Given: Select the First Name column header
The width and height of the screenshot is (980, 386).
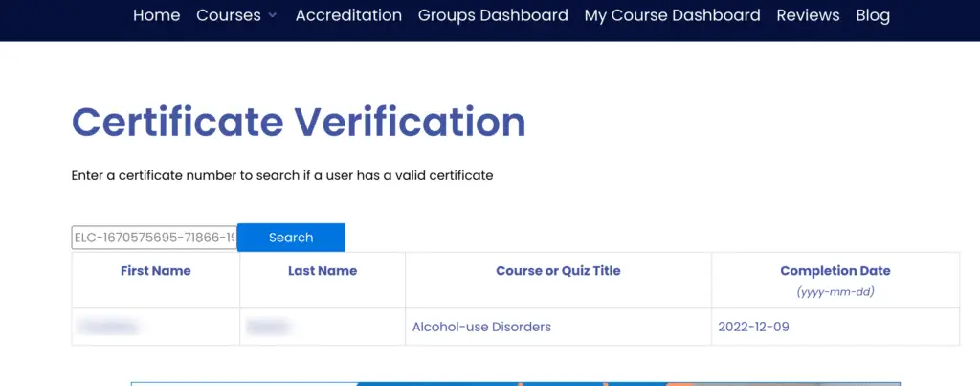Looking at the screenshot, I should 156,271.
